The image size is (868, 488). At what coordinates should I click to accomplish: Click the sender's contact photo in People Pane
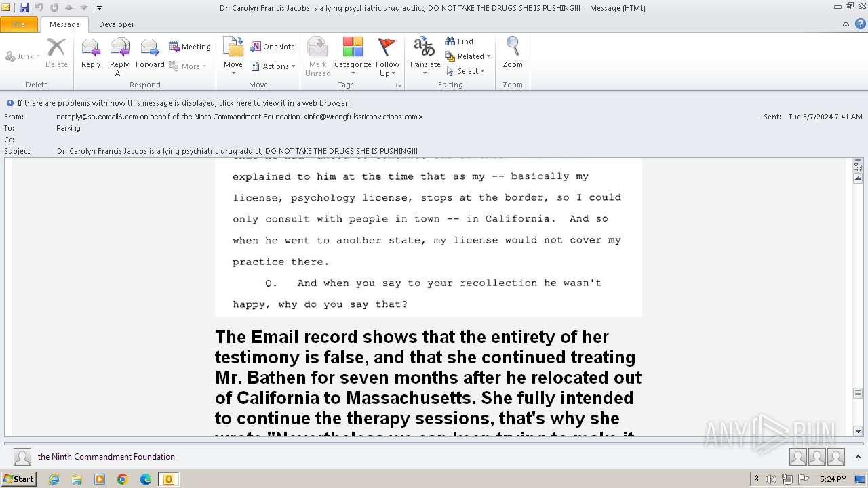coord(22,457)
